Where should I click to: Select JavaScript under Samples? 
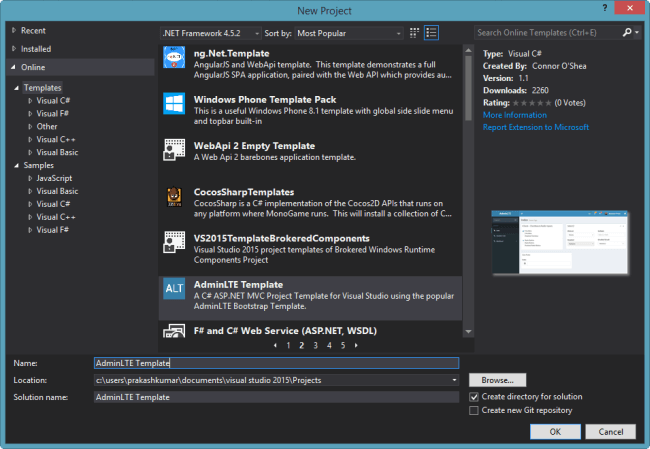click(x=54, y=178)
